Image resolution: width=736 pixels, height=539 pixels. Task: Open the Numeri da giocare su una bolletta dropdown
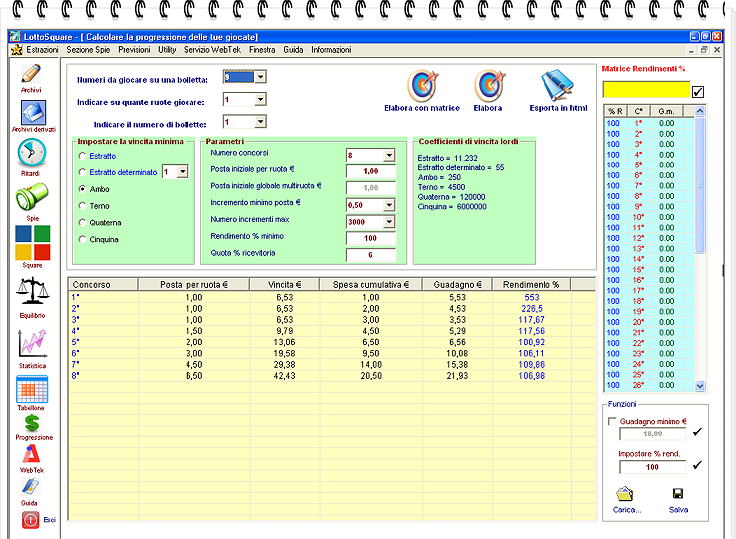point(261,77)
